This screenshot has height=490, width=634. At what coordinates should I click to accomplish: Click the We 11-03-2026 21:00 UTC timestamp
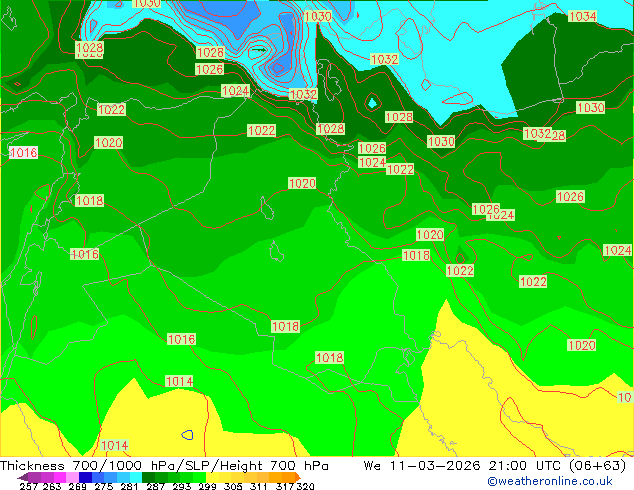pos(494,466)
